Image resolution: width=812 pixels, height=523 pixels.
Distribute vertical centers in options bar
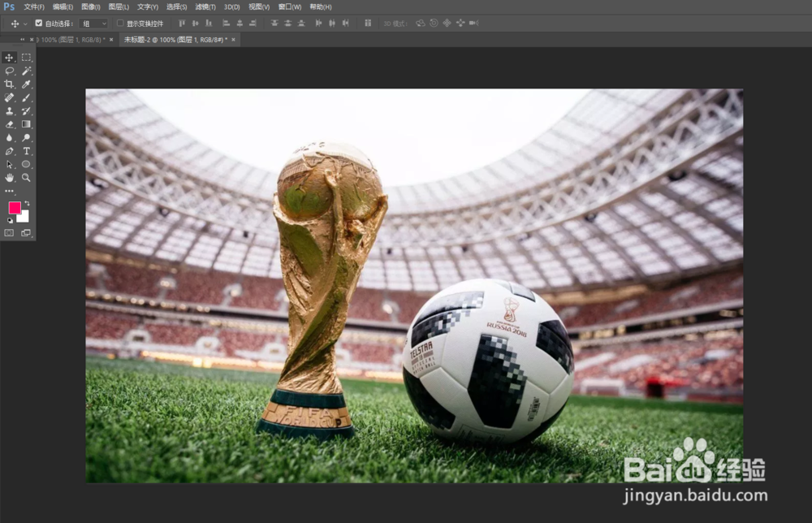click(288, 24)
